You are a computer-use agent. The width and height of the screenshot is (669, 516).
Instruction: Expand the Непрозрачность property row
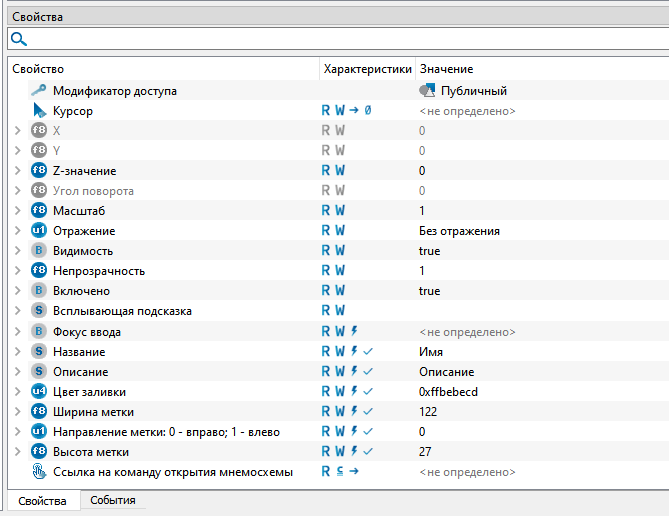point(17,271)
